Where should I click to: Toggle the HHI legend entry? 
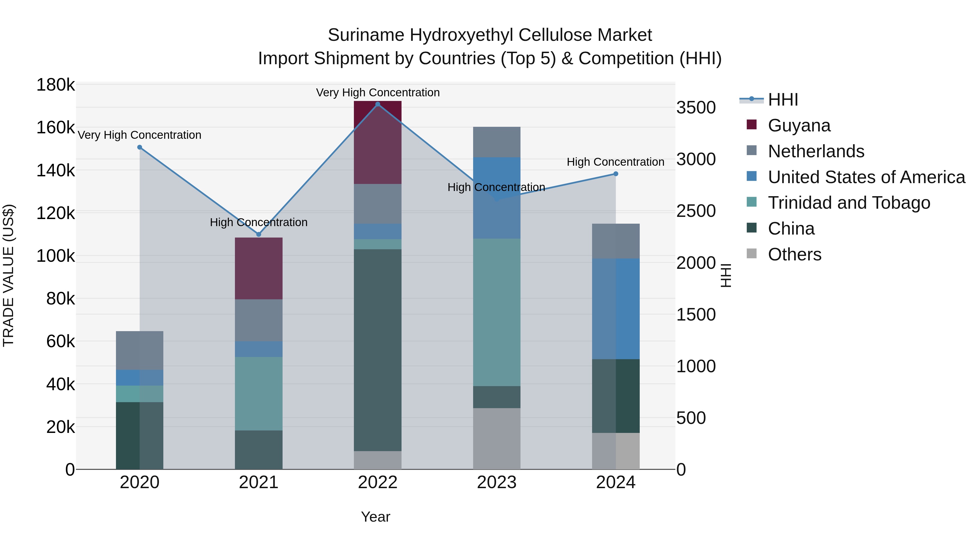(x=768, y=100)
